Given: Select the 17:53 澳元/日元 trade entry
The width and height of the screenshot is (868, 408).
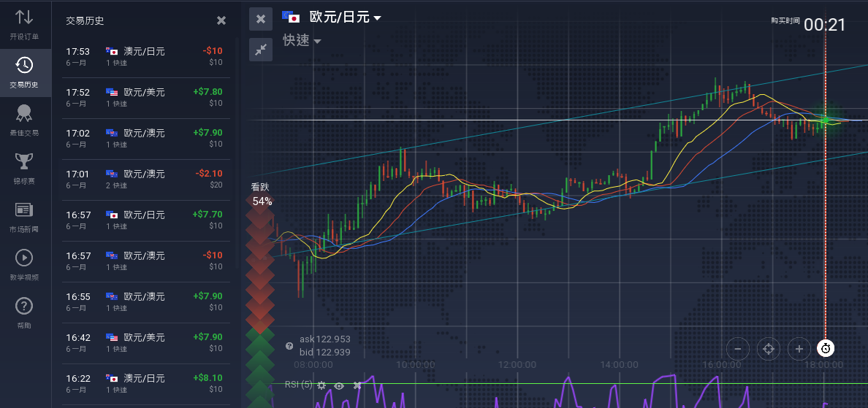Looking at the screenshot, I should 145,57.
